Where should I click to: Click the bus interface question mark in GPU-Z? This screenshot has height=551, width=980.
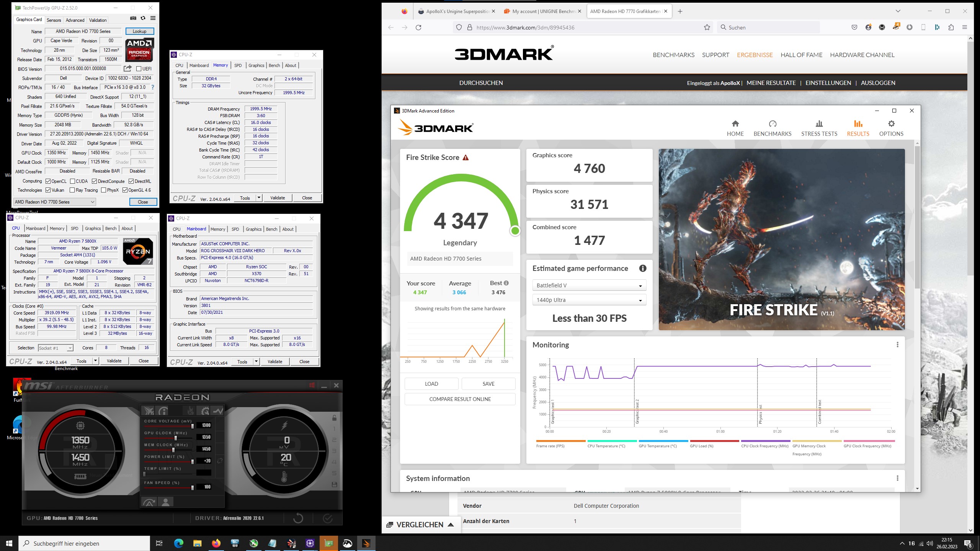click(153, 87)
